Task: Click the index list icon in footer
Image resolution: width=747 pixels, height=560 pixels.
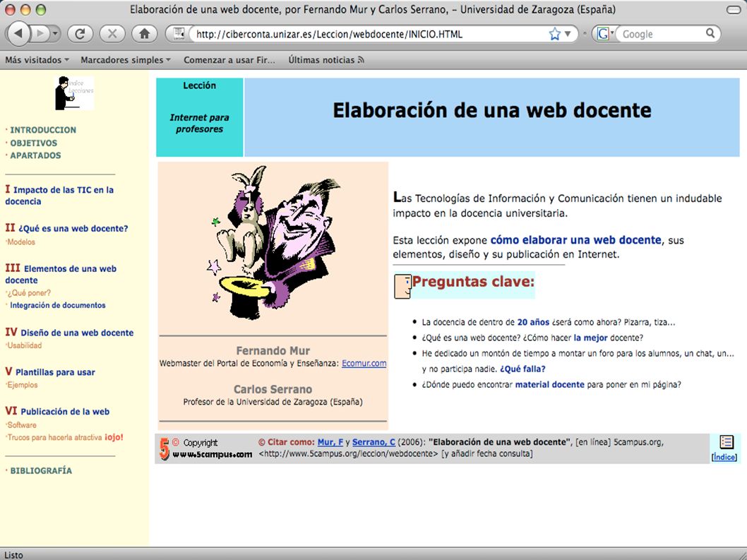Action: pyautogui.click(x=726, y=442)
